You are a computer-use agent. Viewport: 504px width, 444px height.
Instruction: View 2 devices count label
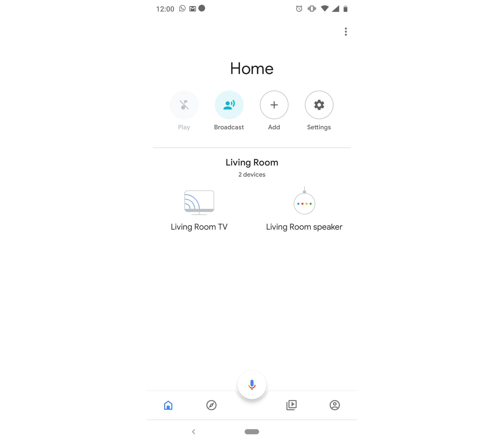pos(252,174)
